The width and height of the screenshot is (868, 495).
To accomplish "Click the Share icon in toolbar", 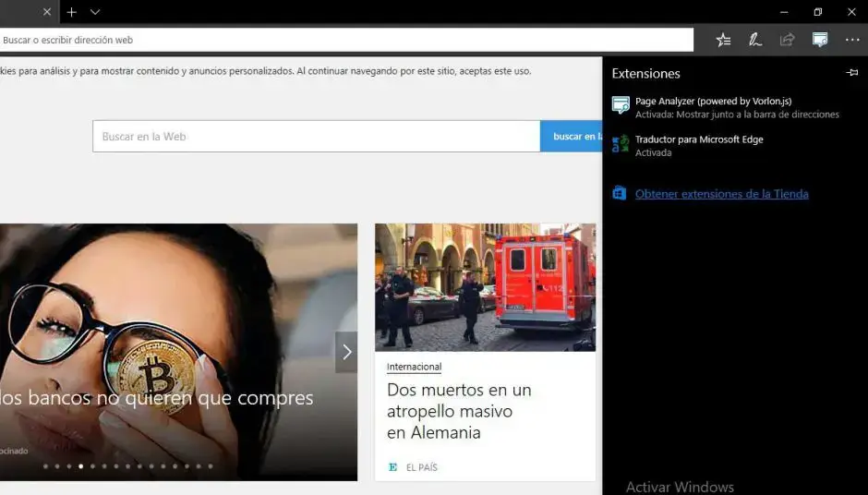I will click(x=787, y=40).
